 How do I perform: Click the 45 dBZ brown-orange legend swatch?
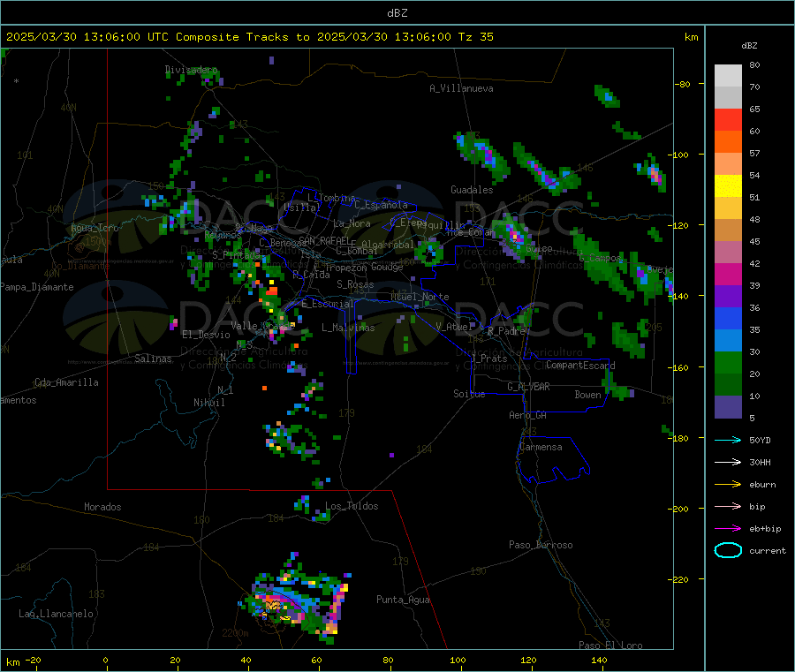coord(728,230)
